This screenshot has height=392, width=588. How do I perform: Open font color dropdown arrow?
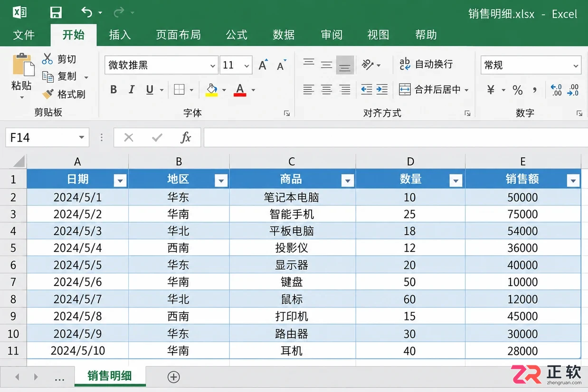click(x=253, y=90)
